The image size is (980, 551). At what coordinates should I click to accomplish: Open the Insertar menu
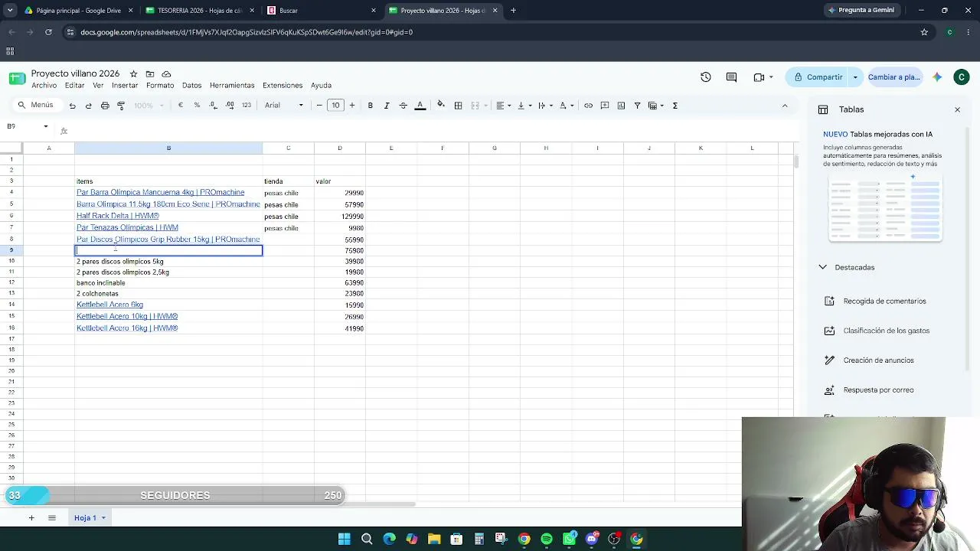(x=125, y=86)
